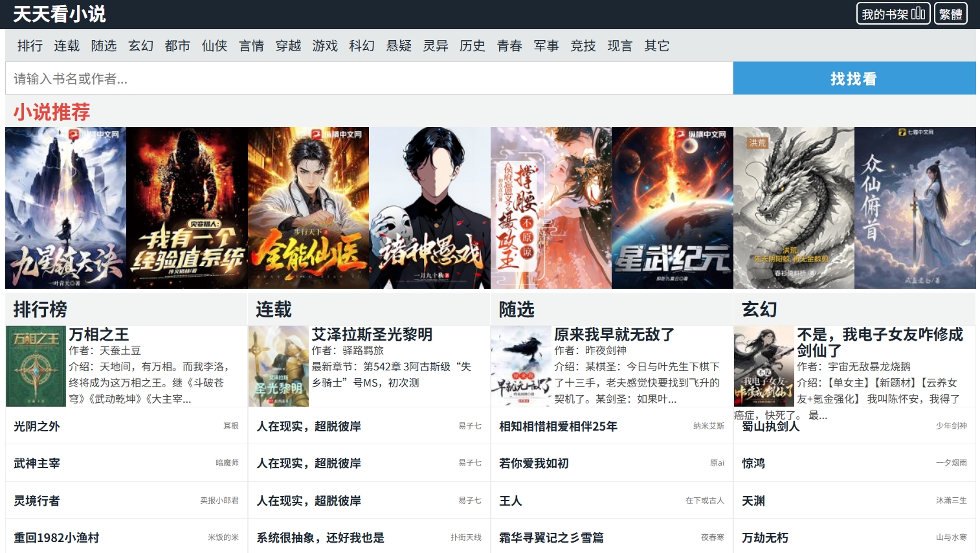The image size is (980, 553).
Task: Open 我有一个经验值系统 cover
Action: coord(187,208)
